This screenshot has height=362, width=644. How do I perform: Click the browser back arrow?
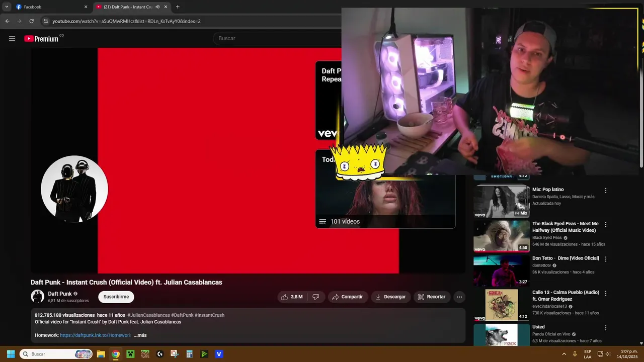coord(7,21)
